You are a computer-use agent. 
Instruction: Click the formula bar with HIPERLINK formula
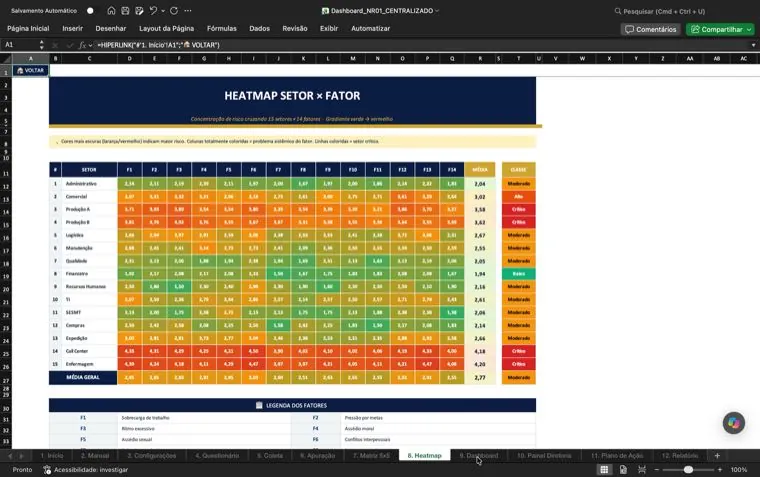point(421,45)
